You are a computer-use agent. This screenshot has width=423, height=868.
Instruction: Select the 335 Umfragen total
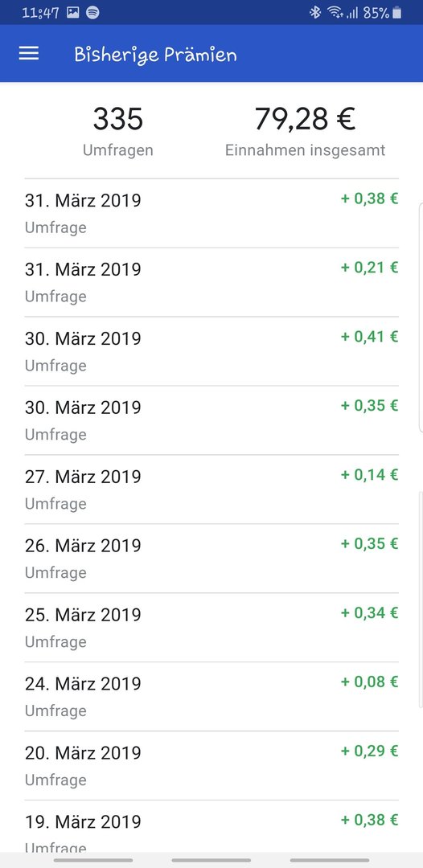118,132
